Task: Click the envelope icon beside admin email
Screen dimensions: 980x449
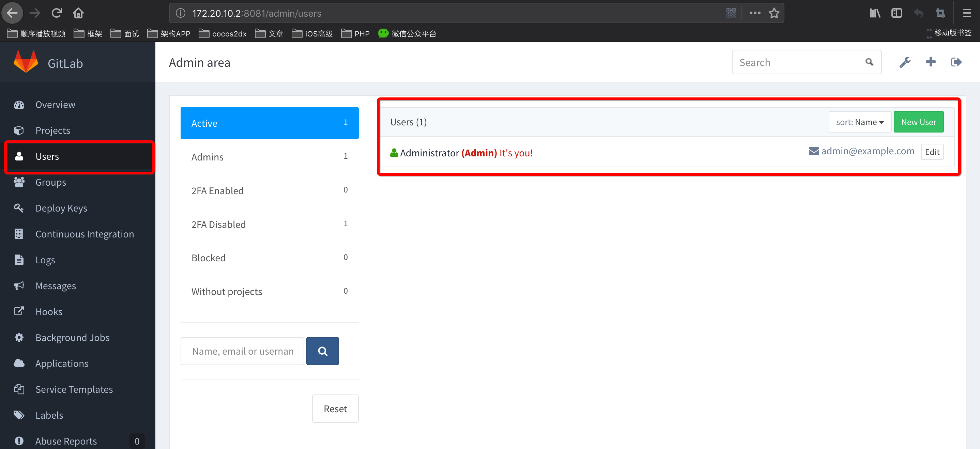Action: pyautogui.click(x=813, y=151)
